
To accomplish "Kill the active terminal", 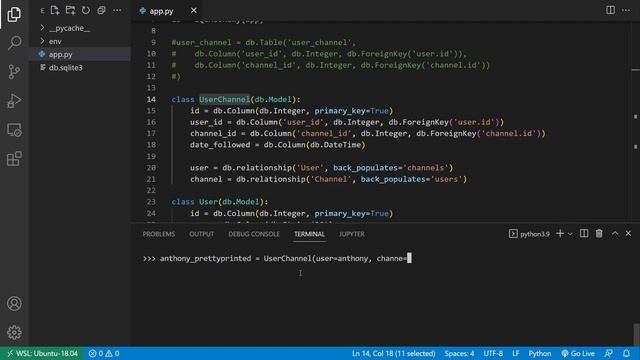I will coord(599,233).
